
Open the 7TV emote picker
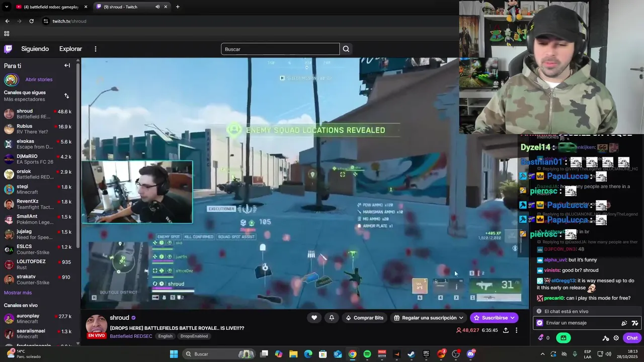(635, 323)
